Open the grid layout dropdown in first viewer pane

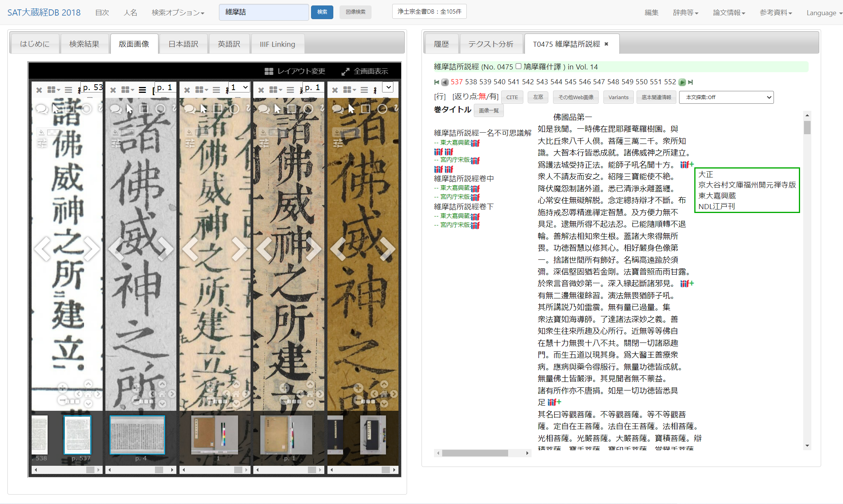pyautogui.click(x=54, y=90)
